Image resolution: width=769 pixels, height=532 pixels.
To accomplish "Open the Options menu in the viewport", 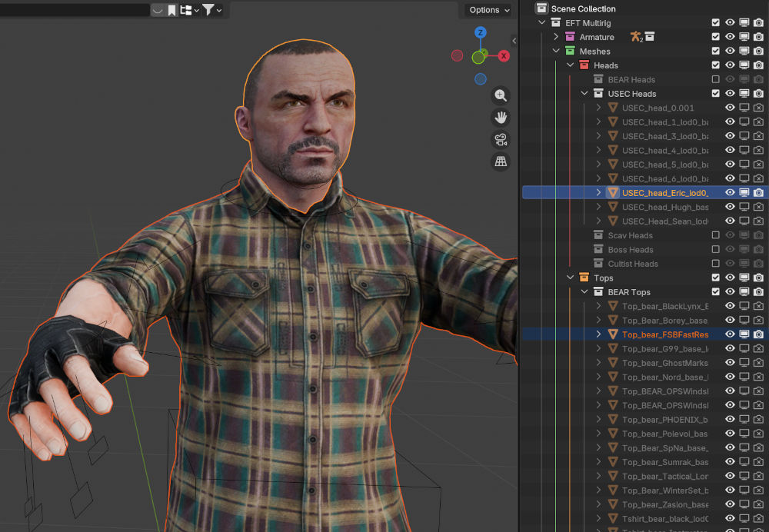I will pyautogui.click(x=486, y=10).
